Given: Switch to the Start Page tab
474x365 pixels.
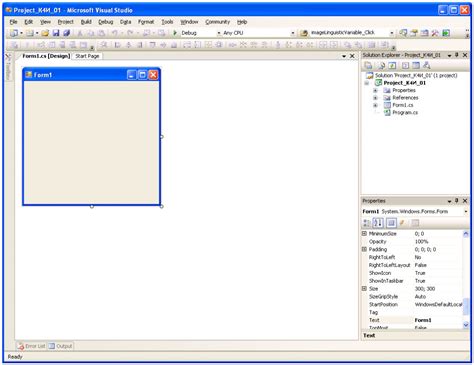Looking at the screenshot, I should [x=87, y=56].
